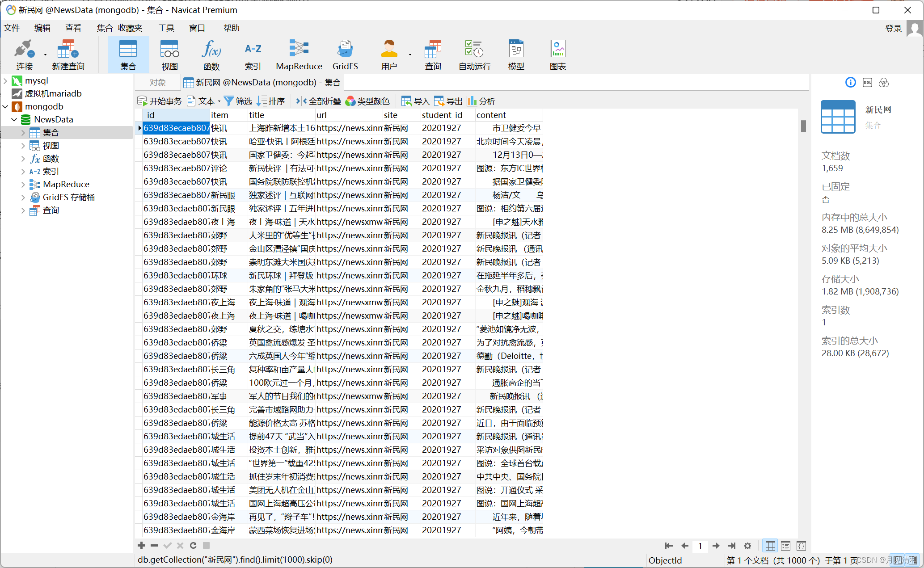This screenshot has width=924, height=568.
Task: Show the ER diagram preview icon
Action: [x=883, y=82]
